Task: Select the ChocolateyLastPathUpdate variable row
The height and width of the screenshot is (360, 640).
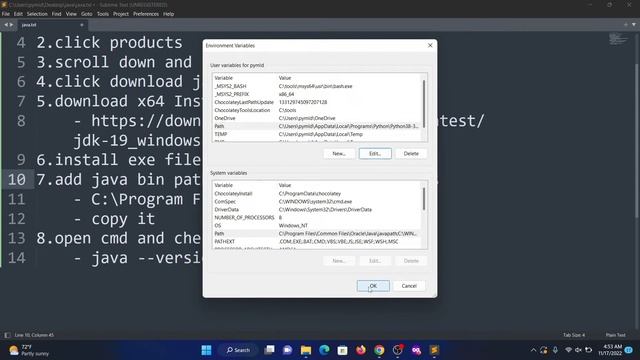Action: pos(317,102)
